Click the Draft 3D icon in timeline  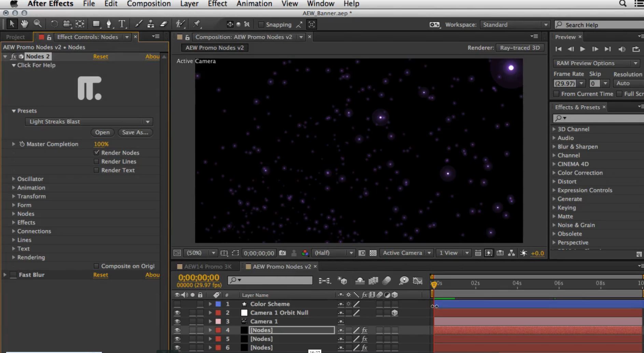click(342, 281)
